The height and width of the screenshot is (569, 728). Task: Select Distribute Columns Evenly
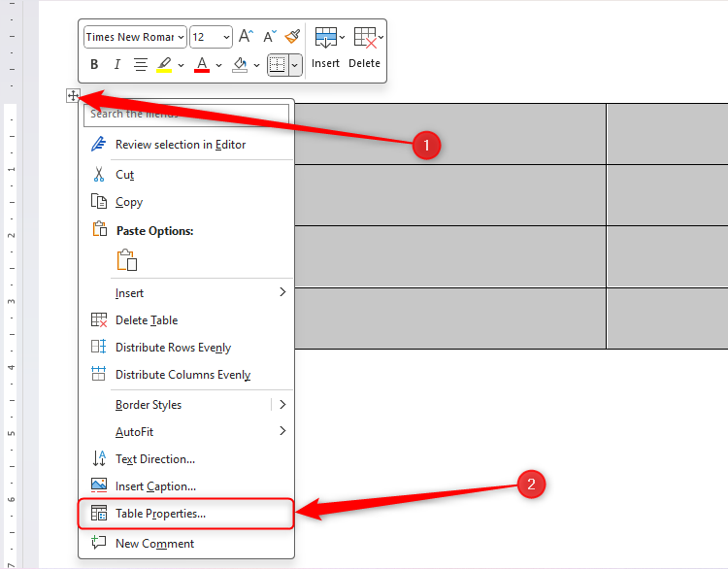point(186,375)
